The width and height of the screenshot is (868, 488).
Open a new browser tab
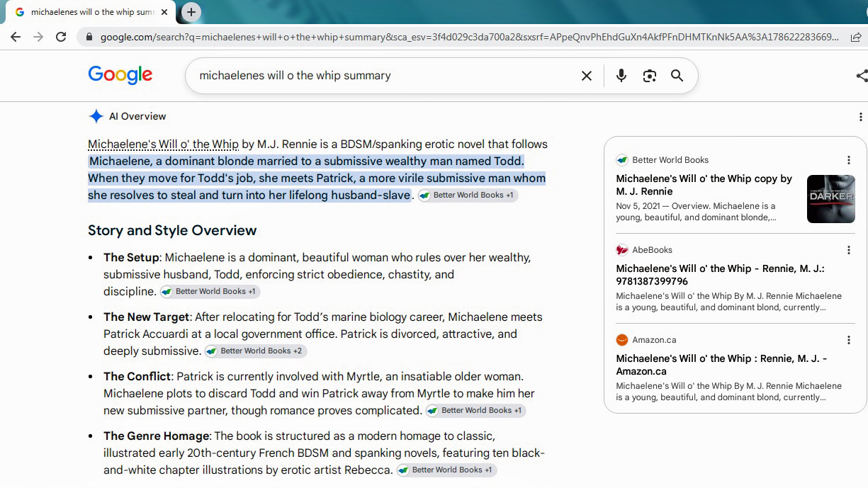tap(191, 12)
